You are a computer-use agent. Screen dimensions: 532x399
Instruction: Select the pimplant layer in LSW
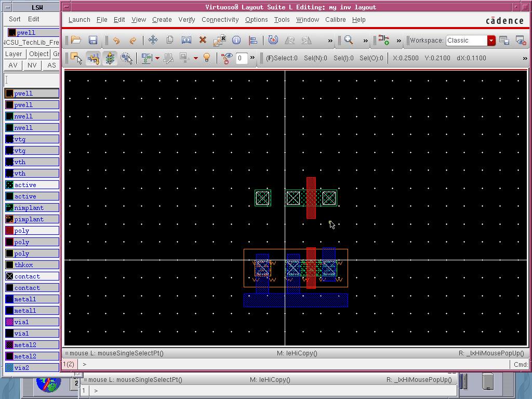point(32,219)
